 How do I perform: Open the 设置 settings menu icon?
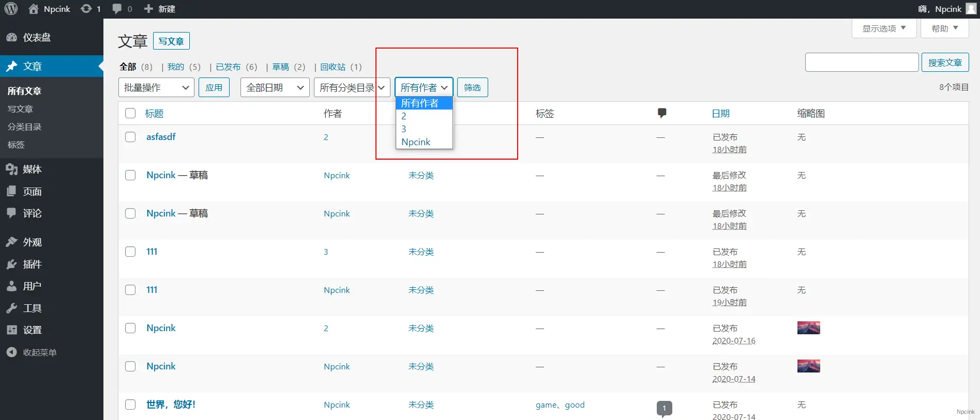(x=11, y=330)
